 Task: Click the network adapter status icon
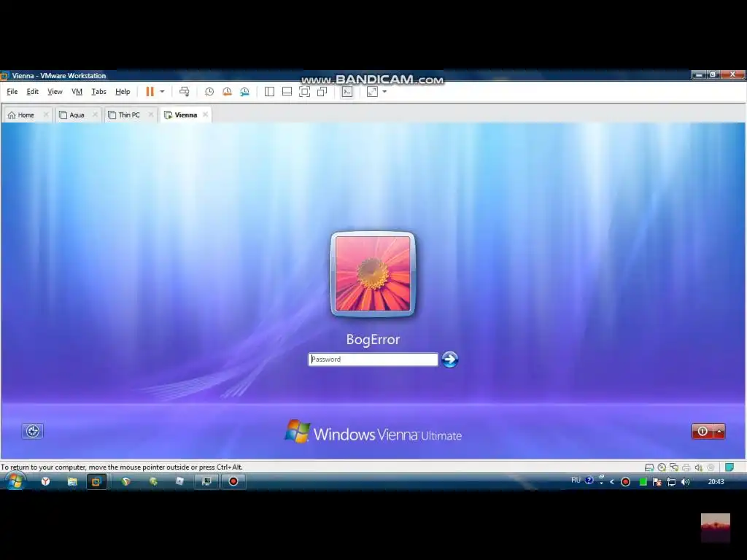click(674, 467)
